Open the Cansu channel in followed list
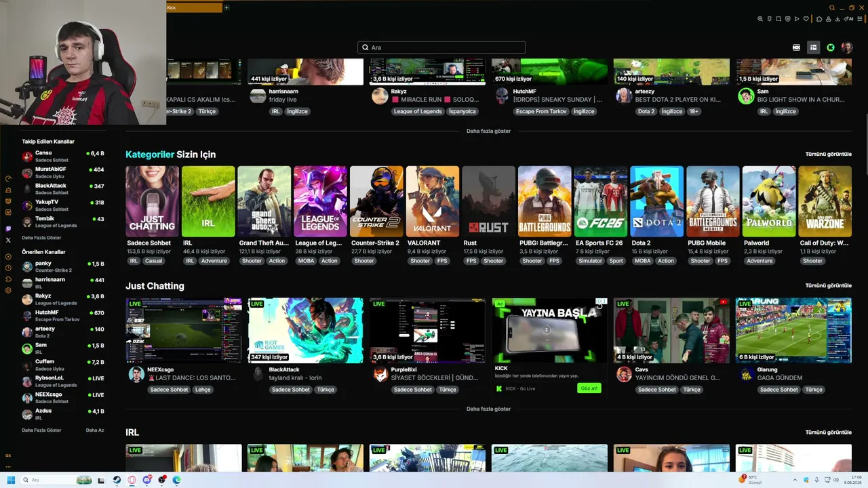 [63, 156]
